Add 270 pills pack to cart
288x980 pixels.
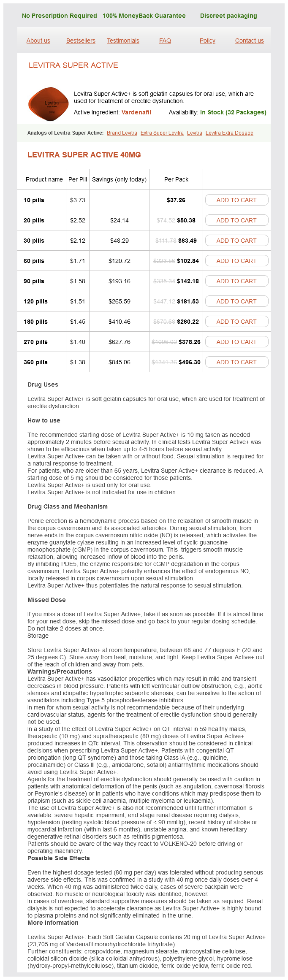(236, 342)
